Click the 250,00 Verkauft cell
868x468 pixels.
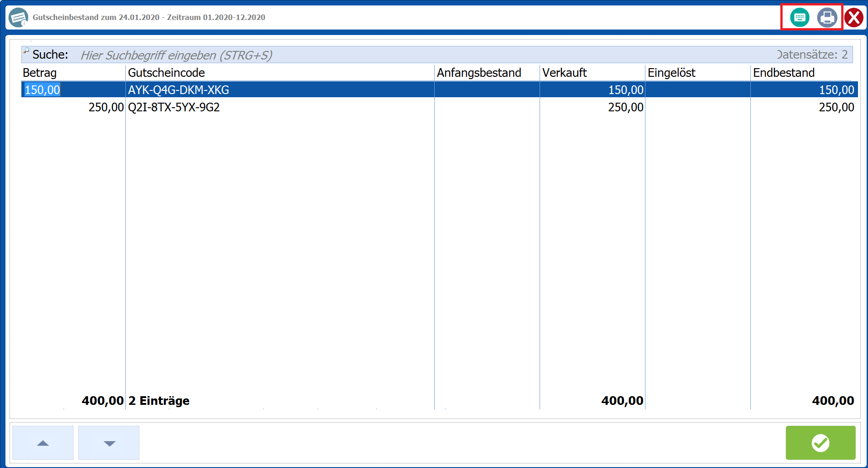tap(625, 107)
